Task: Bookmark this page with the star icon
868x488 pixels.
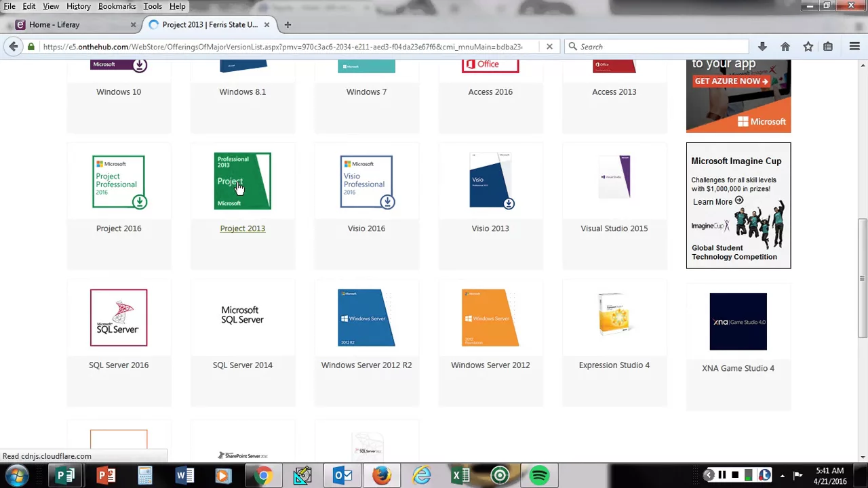Action: (808, 47)
